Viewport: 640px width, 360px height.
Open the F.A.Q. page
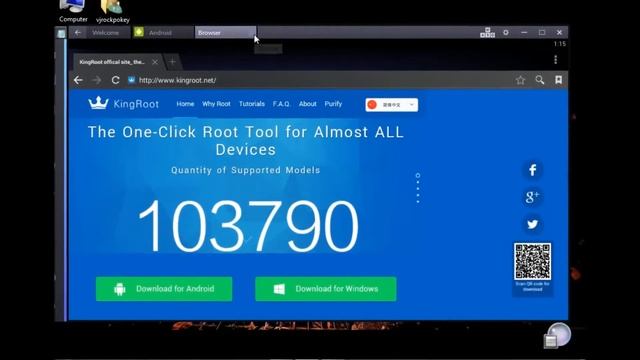[281, 104]
